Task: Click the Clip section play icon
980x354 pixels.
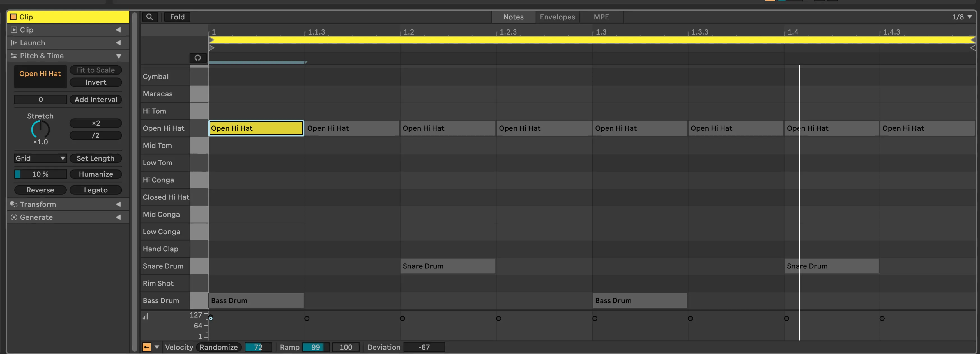Action: pos(14,30)
